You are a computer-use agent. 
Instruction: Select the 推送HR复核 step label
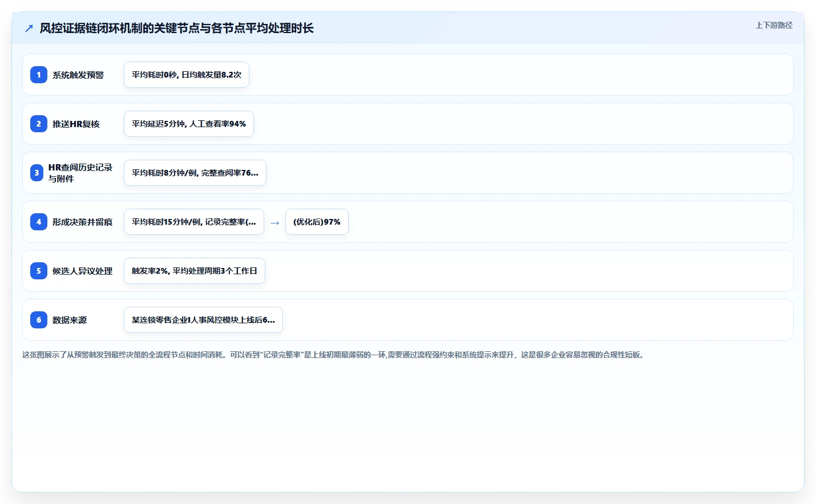tap(76, 124)
